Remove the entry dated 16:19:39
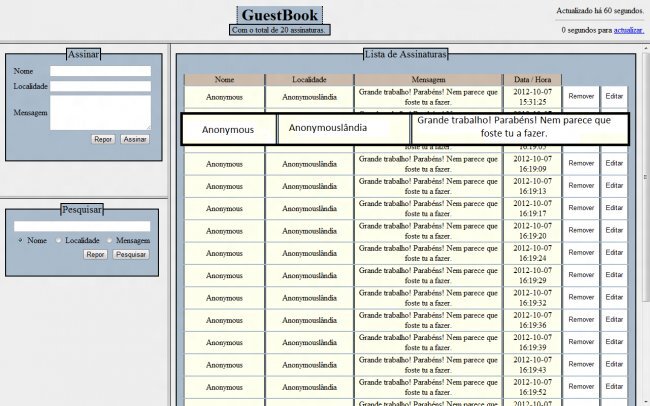This screenshot has height=406, width=650. [581, 342]
